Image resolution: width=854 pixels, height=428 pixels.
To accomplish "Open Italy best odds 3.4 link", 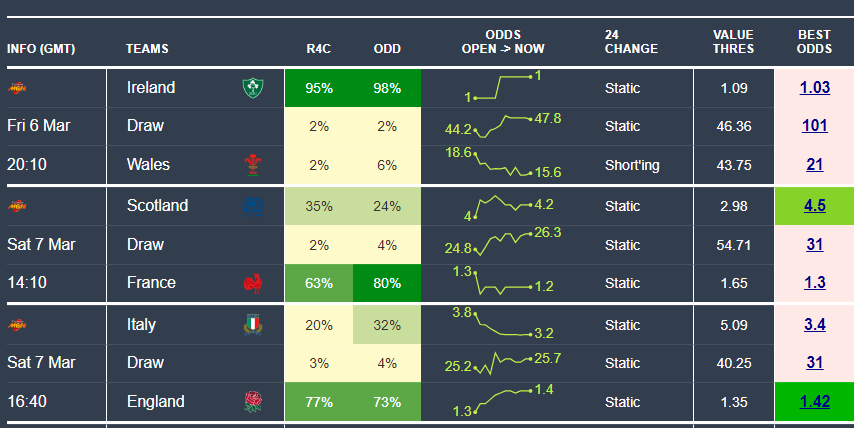I will tap(814, 325).
